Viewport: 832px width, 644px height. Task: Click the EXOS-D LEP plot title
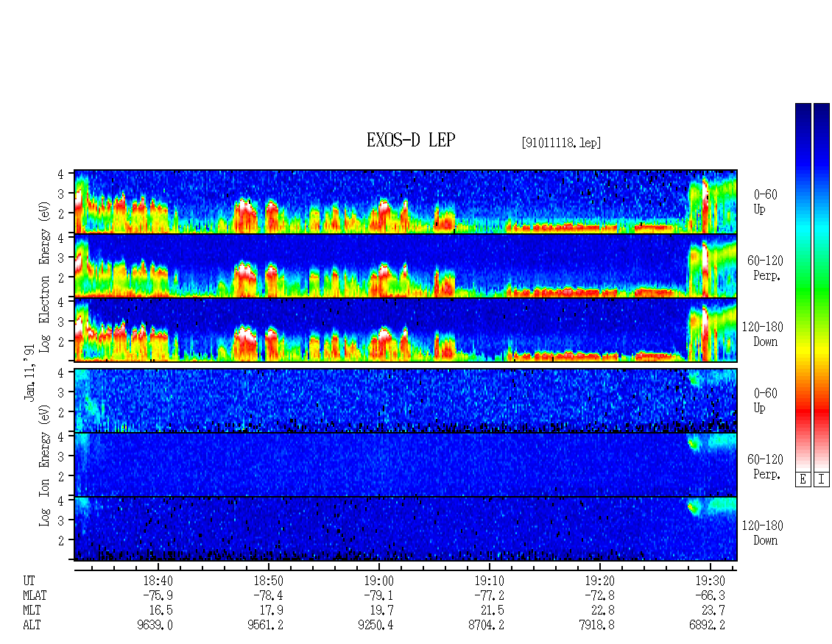click(x=411, y=140)
